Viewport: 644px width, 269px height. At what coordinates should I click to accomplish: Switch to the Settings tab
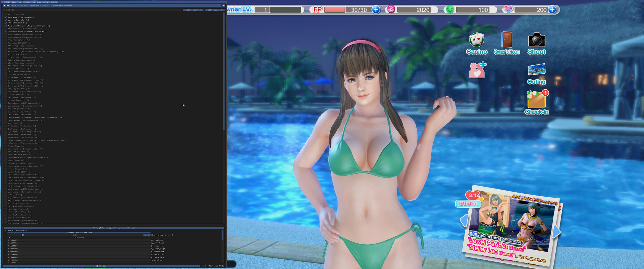pyautogui.click(x=16, y=2)
